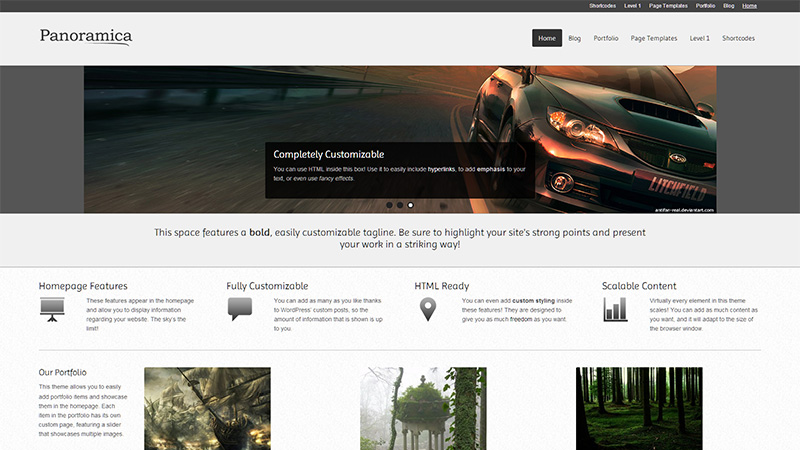The height and width of the screenshot is (450, 800).
Task: Select the third slider pagination dot
Action: 410,205
